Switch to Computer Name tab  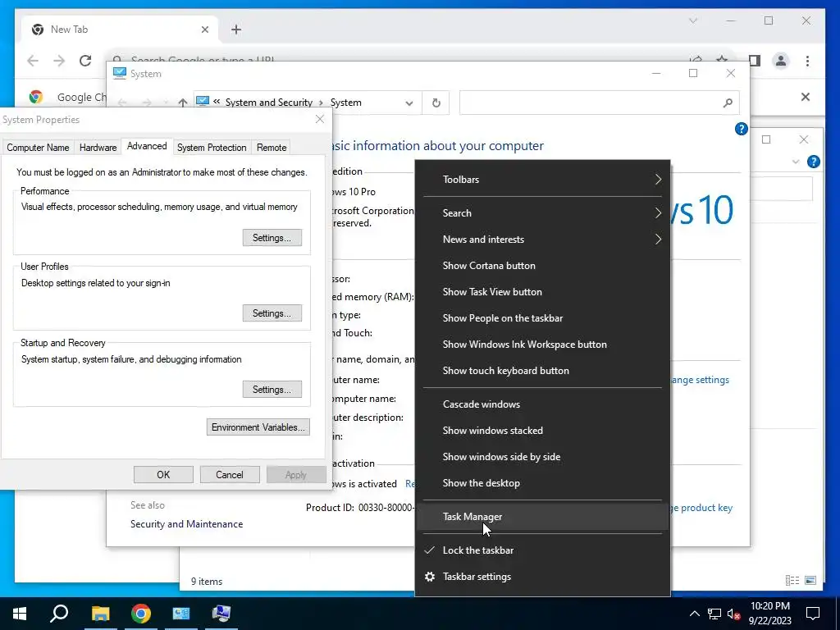38,148
